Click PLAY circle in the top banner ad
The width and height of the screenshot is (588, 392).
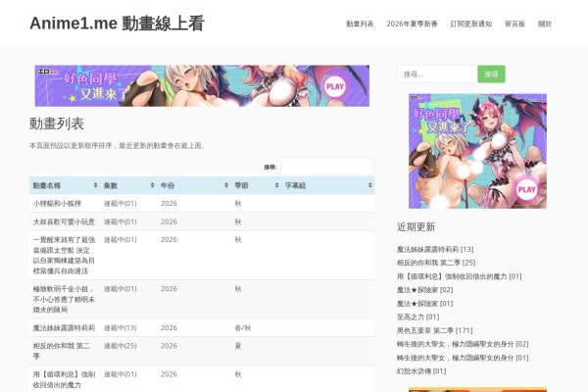pos(335,86)
